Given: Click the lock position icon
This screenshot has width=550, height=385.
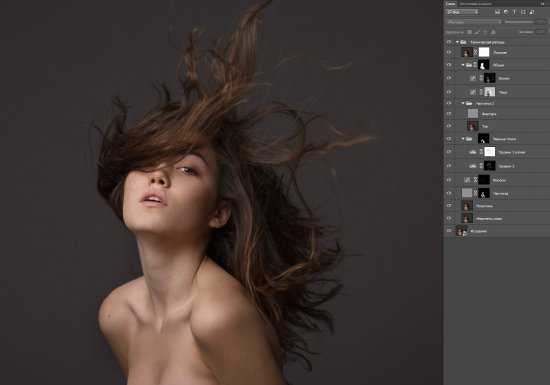Looking at the screenshot, I should point(485,32).
